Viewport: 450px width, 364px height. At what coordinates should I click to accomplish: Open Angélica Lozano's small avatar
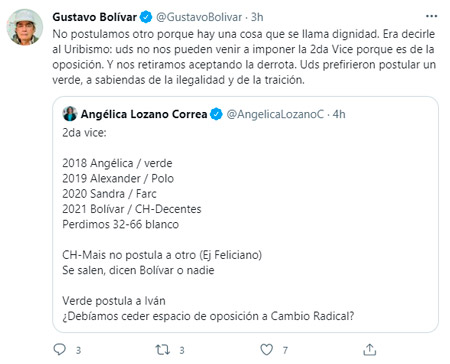click(70, 114)
